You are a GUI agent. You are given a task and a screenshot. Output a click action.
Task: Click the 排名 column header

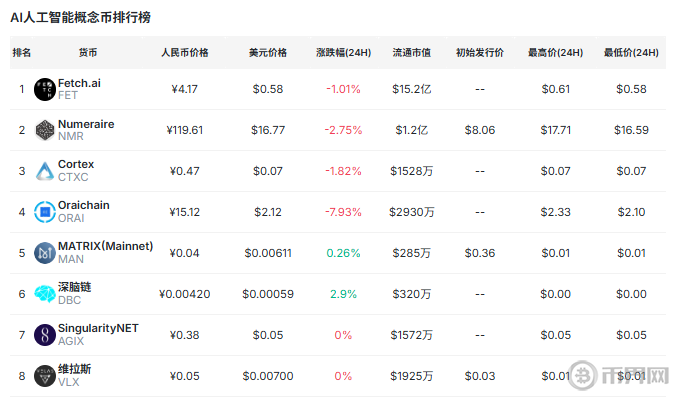coord(22,52)
